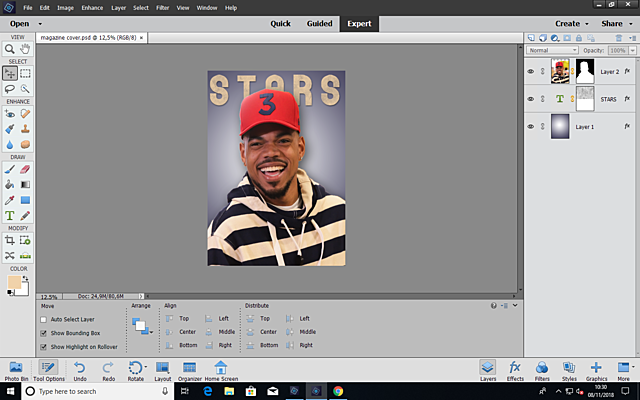Open the Enhance menu
The image size is (640, 400).
pyautogui.click(x=92, y=8)
